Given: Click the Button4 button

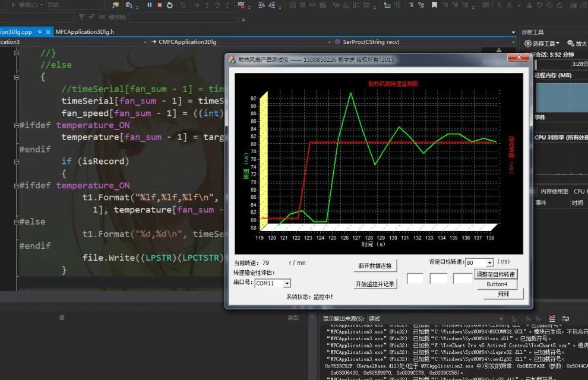Looking at the screenshot, I should pyautogui.click(x=497, y=284).
